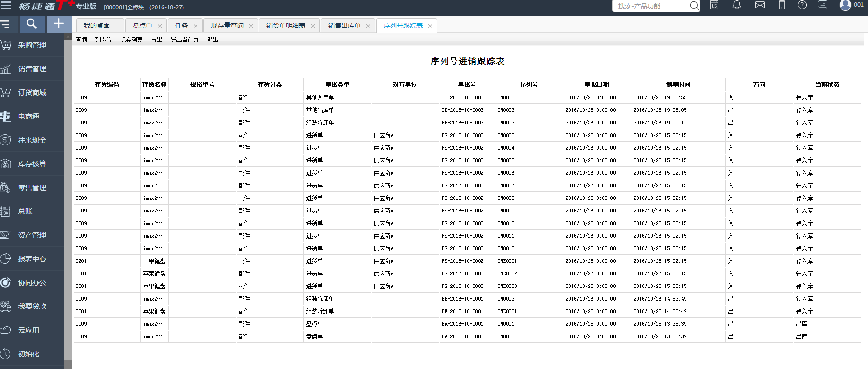This screenshot has height=369, width=868.
Task: Open the help question mark icon
Action: pos(802,6)
